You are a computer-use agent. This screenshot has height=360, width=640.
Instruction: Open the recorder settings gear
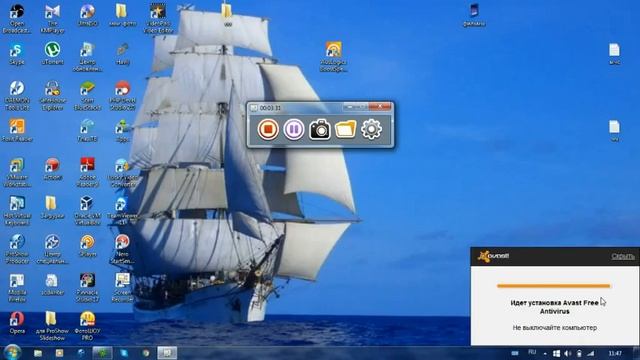point(371,129)
